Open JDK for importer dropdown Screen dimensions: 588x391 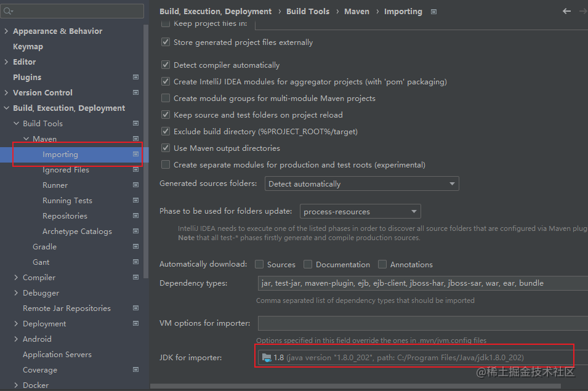(x=422, y=358)
